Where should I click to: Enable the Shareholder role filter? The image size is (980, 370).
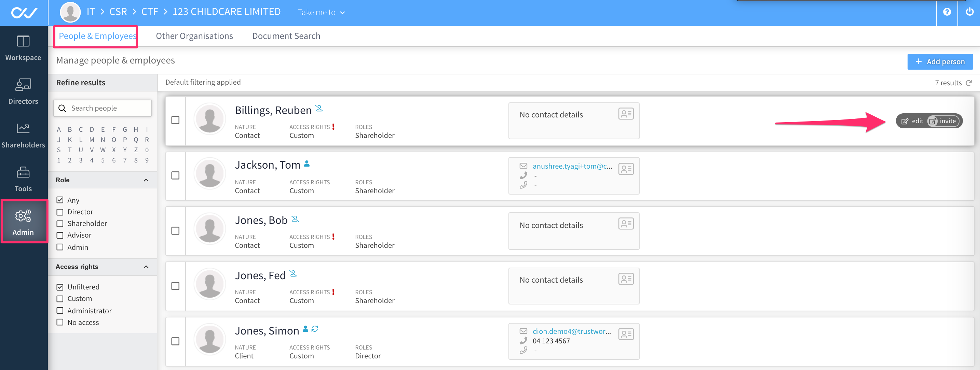click(x=60, y=224)
